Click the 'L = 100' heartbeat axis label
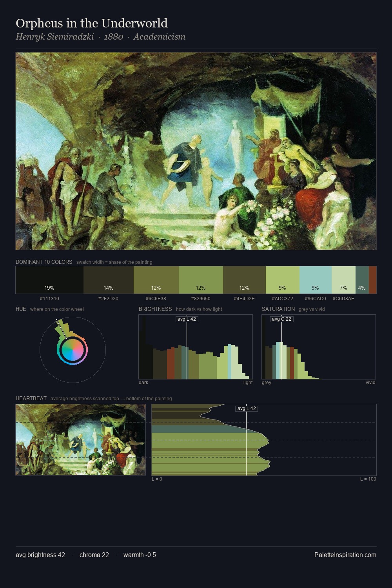392x588 pixels. tap(368, 479)
